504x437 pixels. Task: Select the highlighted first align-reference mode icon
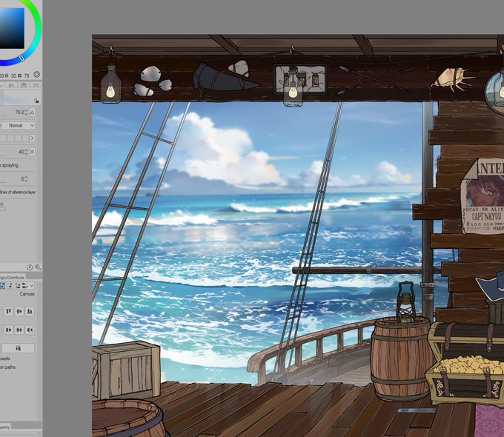(2, 286)
